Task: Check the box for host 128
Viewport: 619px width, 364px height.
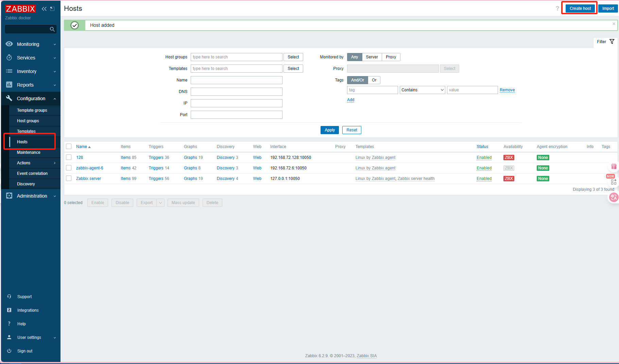Action: (69, 157)
